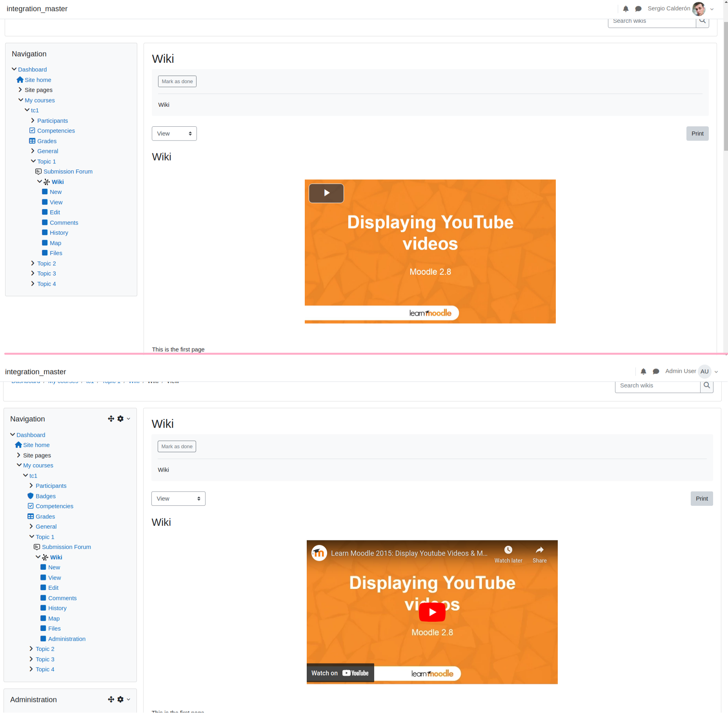728x722 pixels.
Task: Open Edit link in top navigation
Action: pos(55,212)
